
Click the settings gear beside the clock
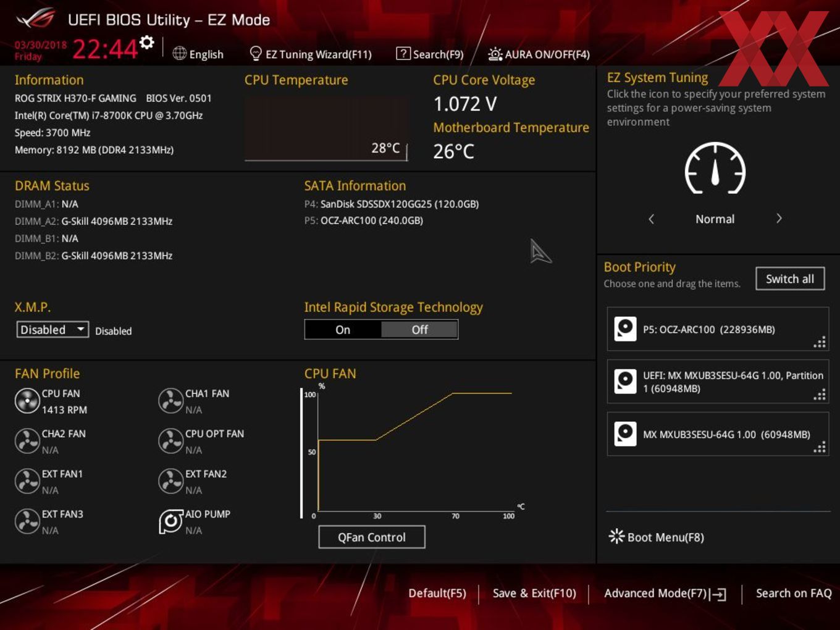click(147, 43)
